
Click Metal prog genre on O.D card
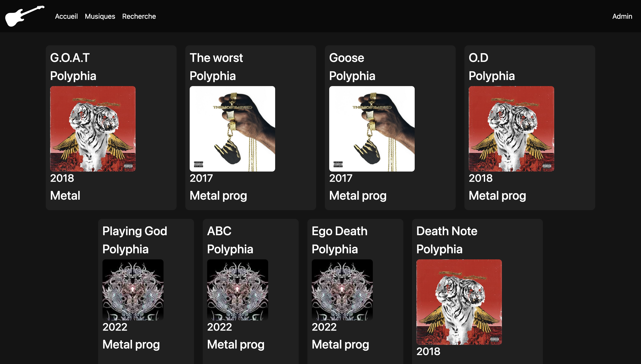pyautogui.click(x=497, y=196)
